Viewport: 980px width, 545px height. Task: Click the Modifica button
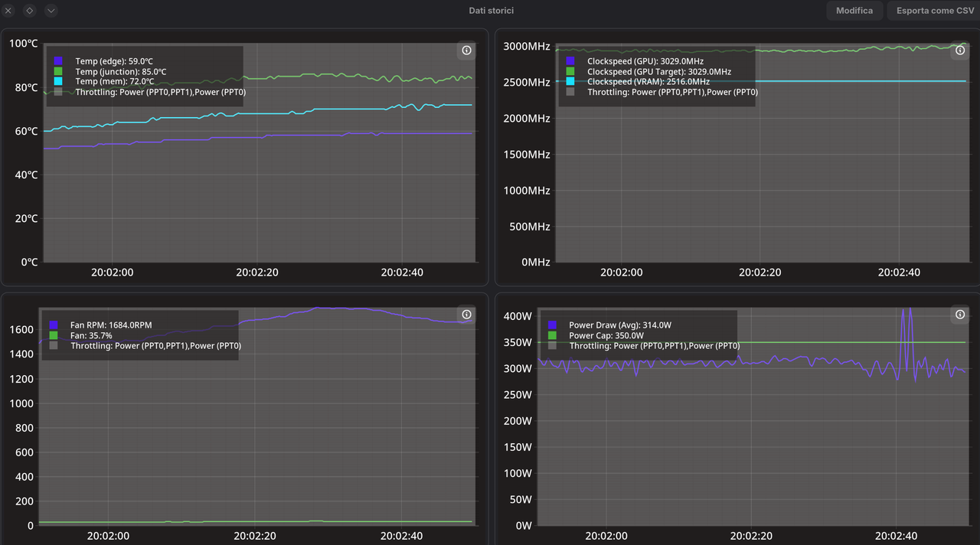(854, 11)
